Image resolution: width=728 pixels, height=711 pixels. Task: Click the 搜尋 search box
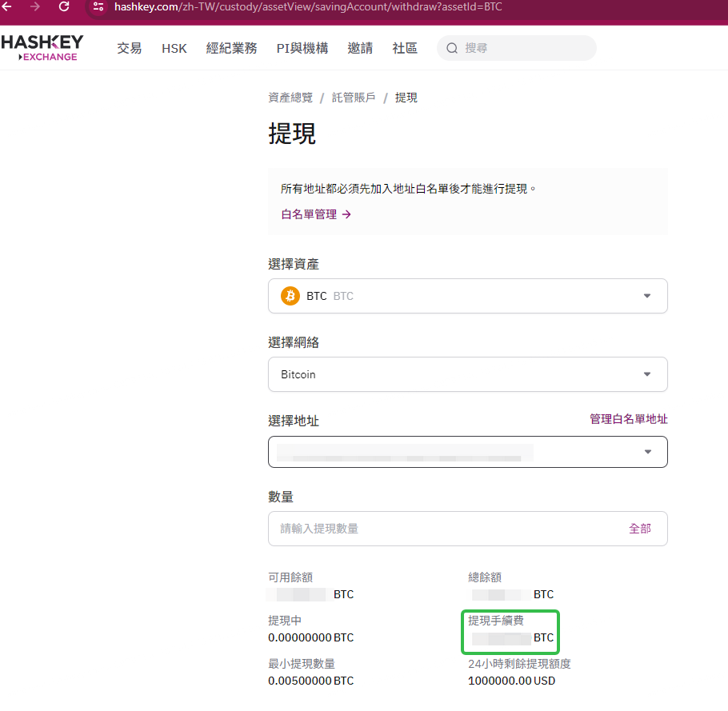click(x=516, y=48)
